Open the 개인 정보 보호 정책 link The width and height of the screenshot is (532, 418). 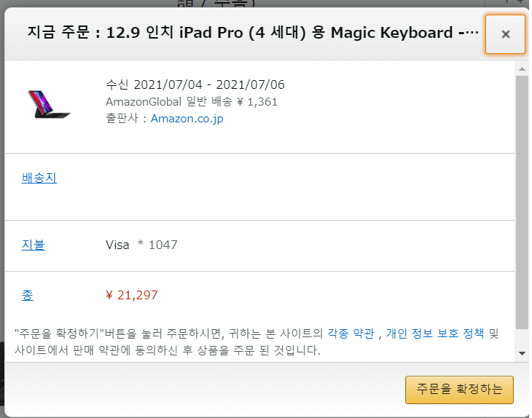pyautogui.click(x=435, y=334)
